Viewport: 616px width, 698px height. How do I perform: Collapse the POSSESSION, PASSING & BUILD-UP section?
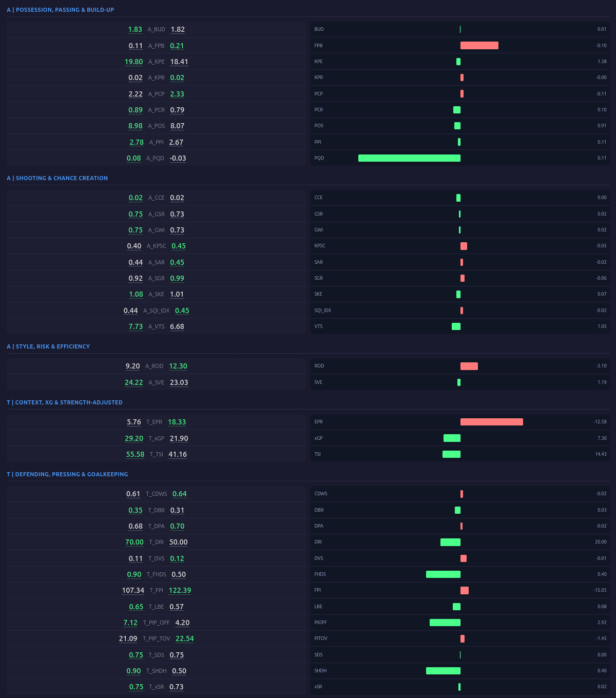pos(62,9)
